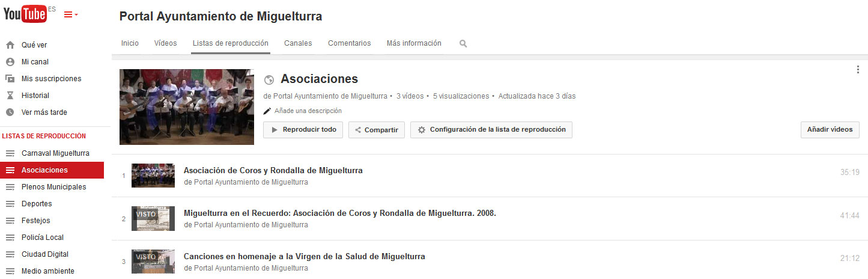Click playlist icon beside Asociaciones in sidebar
The height and width of the screenshot is (279, 868).
10,170
